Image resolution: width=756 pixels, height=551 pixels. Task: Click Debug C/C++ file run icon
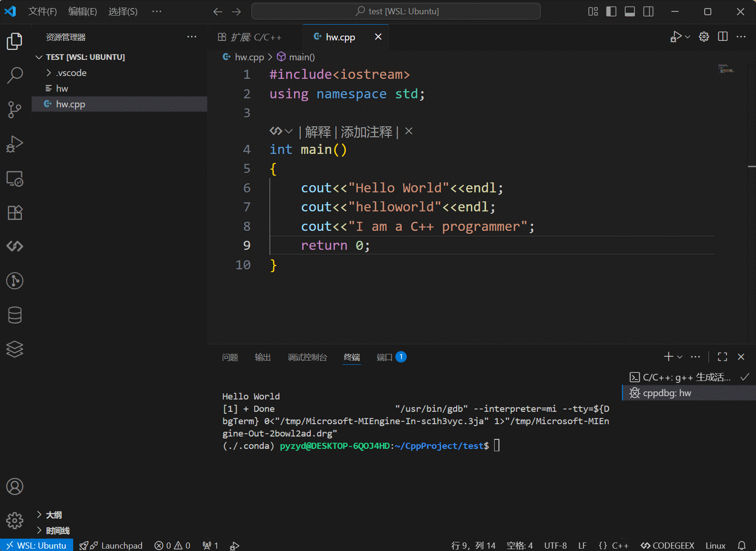coord(676,37)
